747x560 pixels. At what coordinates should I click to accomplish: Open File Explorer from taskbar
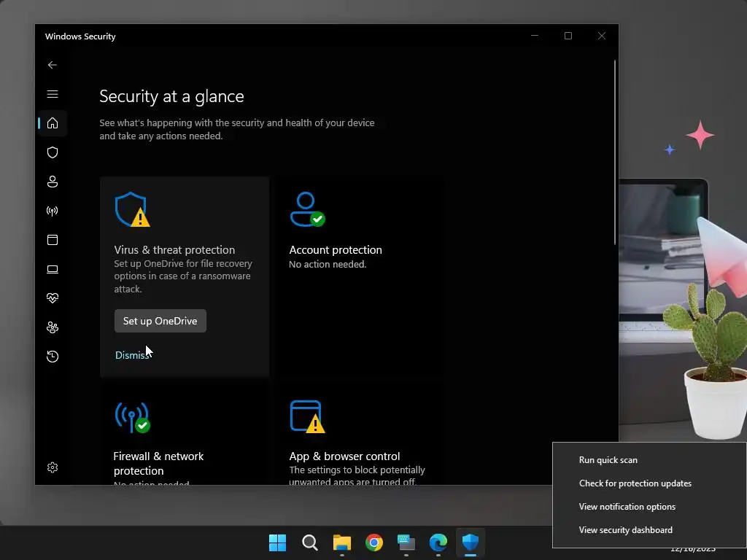click(x=342, y=542)
